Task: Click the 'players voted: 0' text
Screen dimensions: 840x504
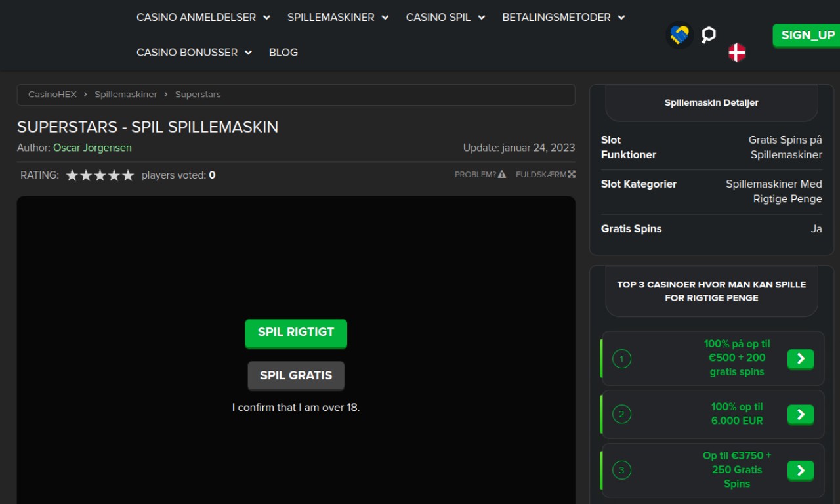Action: [x=178, y=175]
